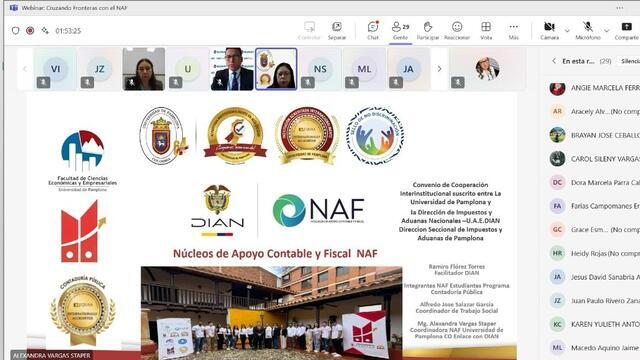Open the Reaccionar emoji menu
Image resolution: width=640 pixels, height=360 pixels.
pos(457,31)
